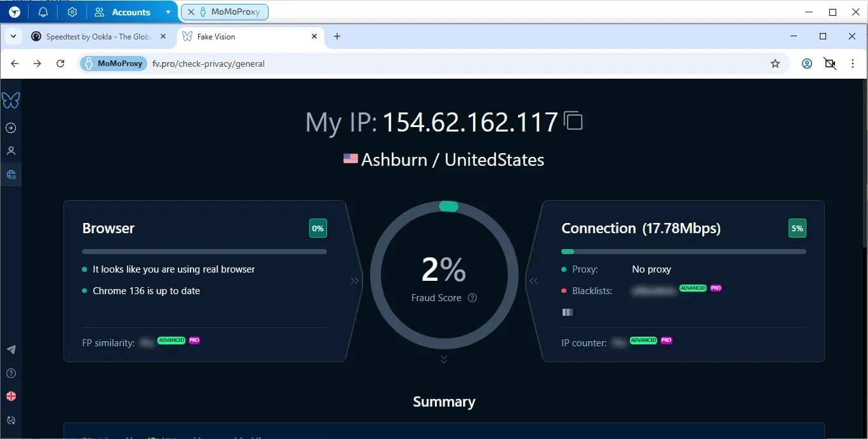This screenshot has height=439, width=868.
Task: Open the profile person icon in sidebar
Action: tap(11, 151)
